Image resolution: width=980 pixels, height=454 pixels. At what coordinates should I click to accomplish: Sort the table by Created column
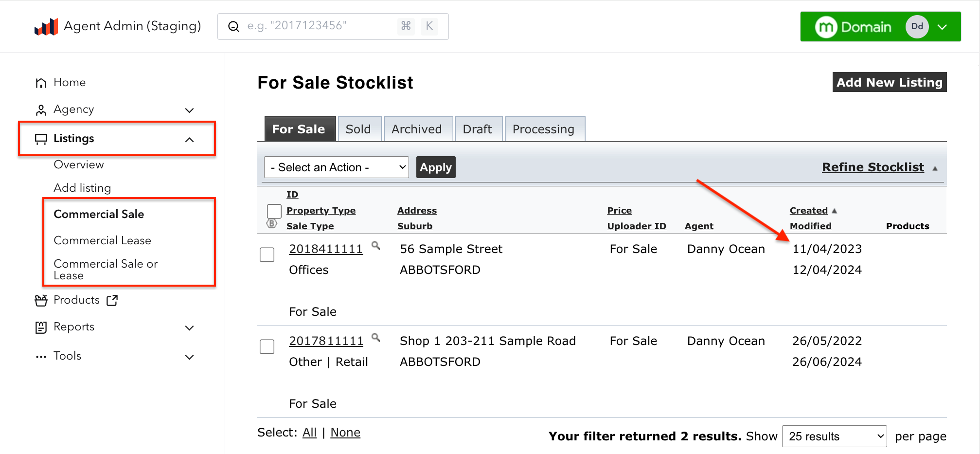pyautogui.click(x=808, y=211)
